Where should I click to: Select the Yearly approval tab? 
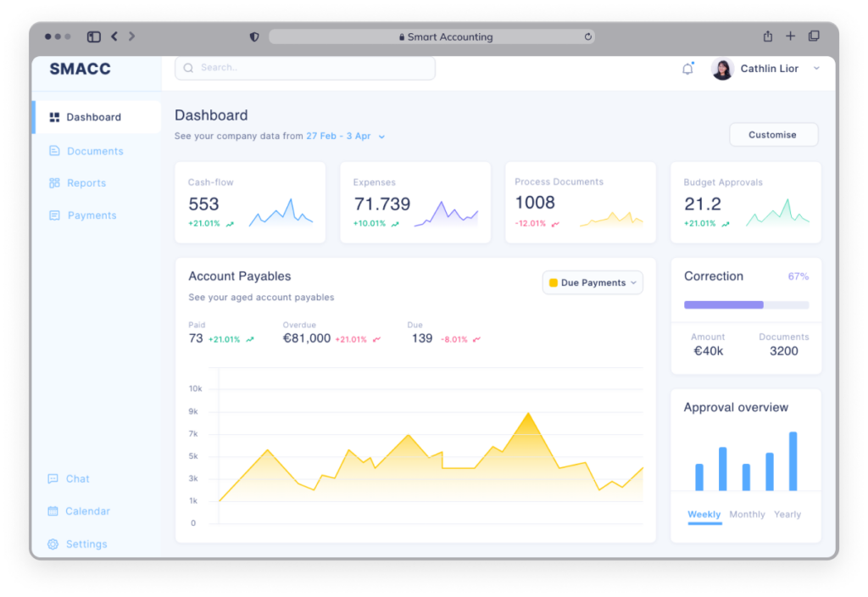coord(787,515)
